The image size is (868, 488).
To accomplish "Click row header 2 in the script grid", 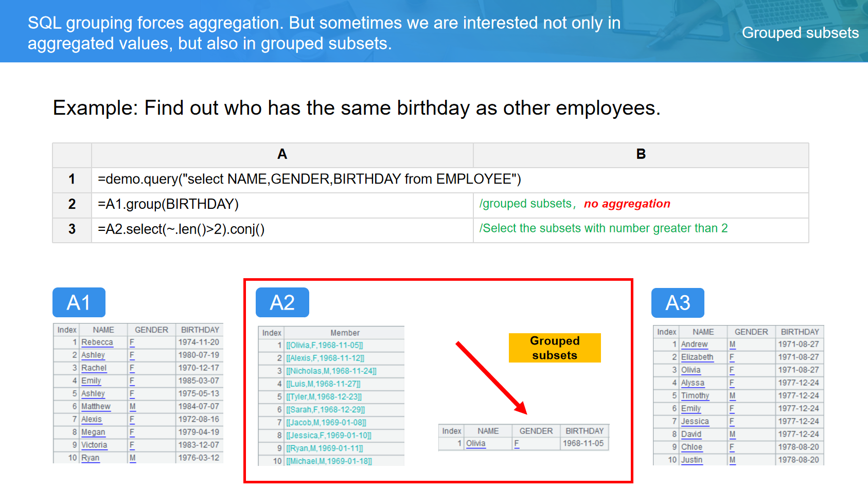I will pyautogui.click(x=72, y=205).
